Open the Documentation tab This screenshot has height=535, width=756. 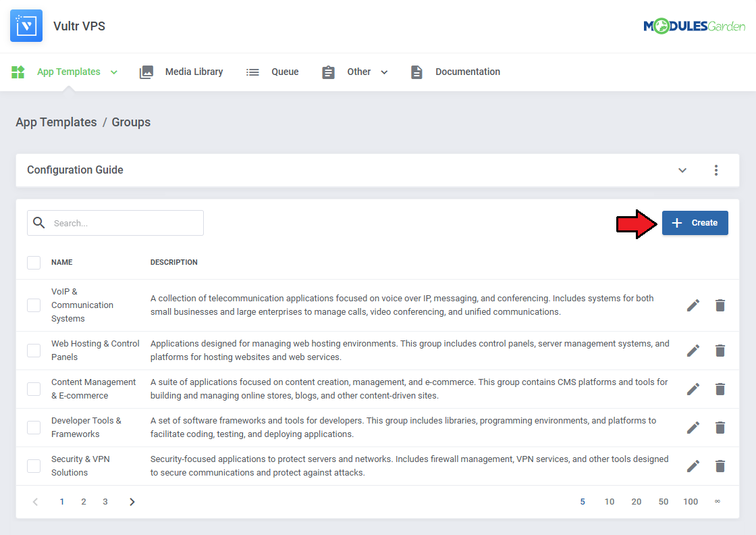click(x=468, y=72)
